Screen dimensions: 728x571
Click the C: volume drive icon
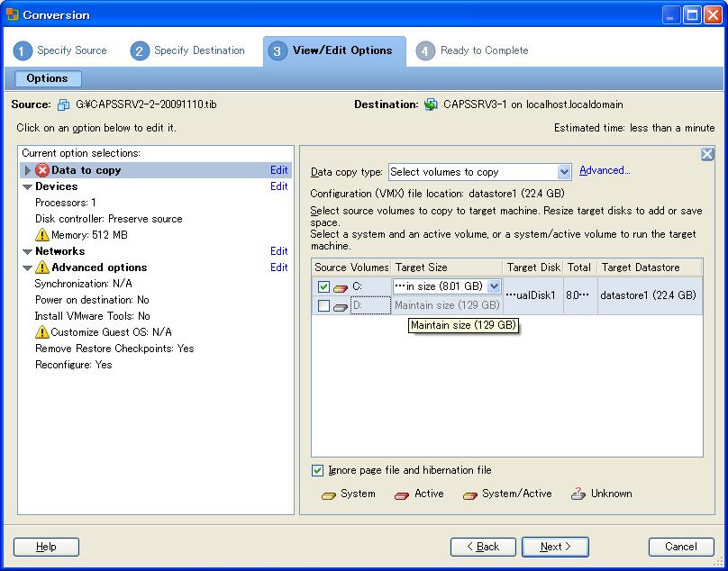point(341,288)
